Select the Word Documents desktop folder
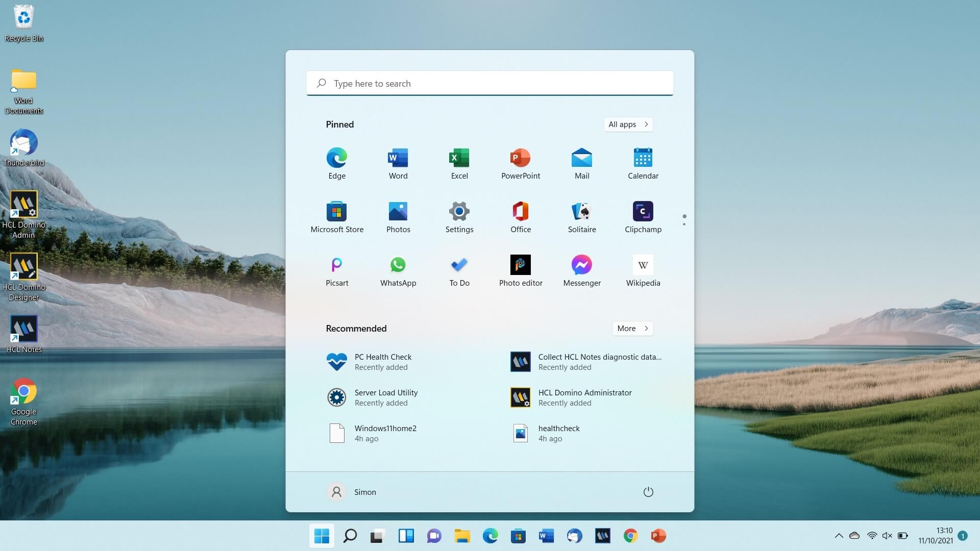980x551 pixels. coord(23,91)
